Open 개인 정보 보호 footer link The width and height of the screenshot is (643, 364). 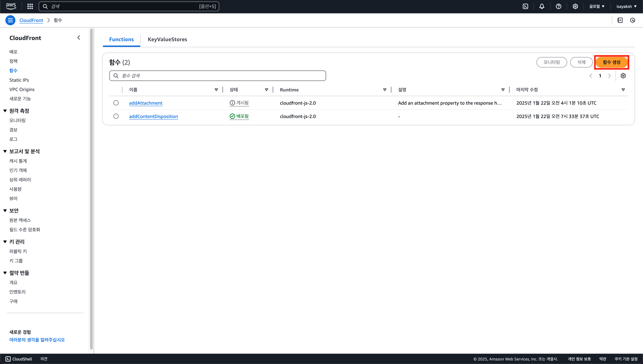point(579,359)
